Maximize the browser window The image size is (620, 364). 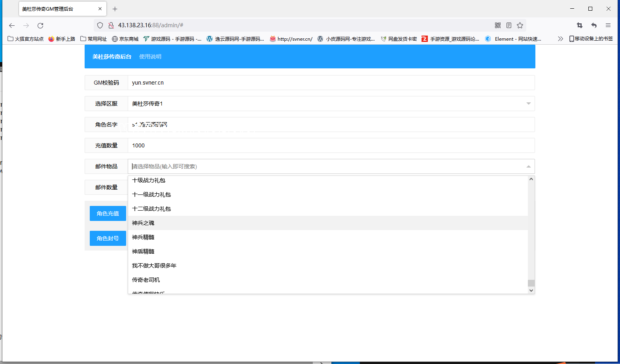coord(590,9)
